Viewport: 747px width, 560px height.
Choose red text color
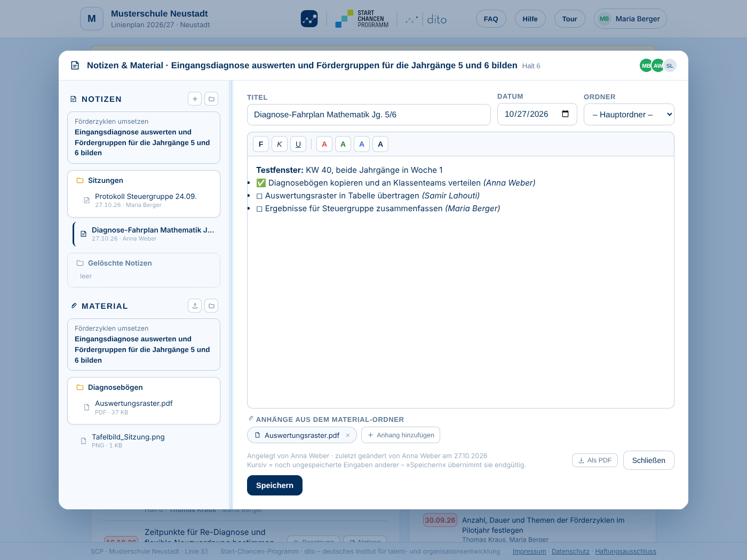[x=324, y=144]
